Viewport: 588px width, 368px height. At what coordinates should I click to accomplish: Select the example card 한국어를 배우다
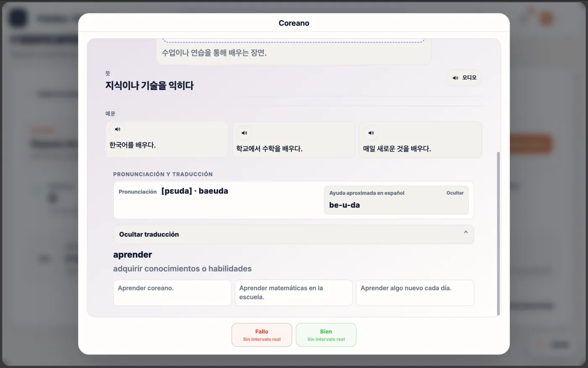click(167, 140)
